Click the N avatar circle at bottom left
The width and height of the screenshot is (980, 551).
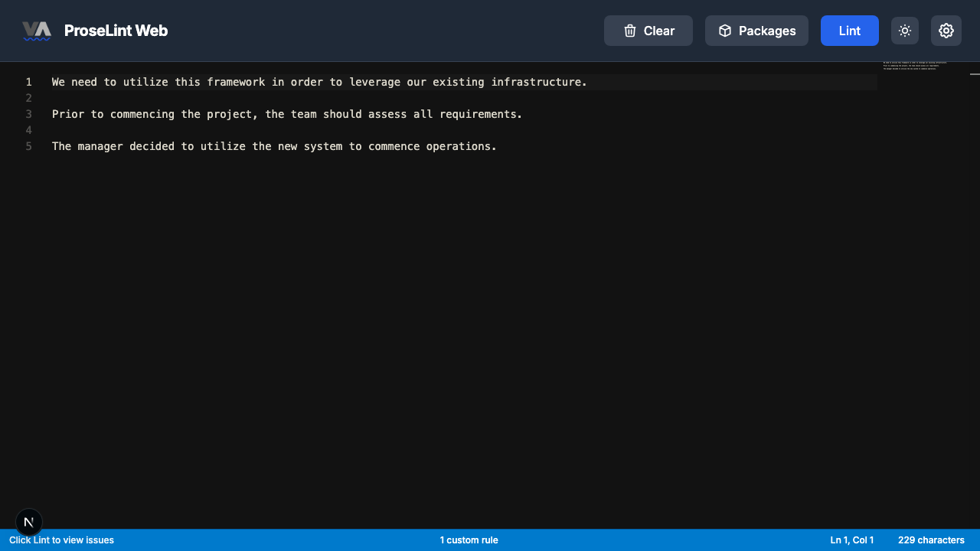point(29,522)
